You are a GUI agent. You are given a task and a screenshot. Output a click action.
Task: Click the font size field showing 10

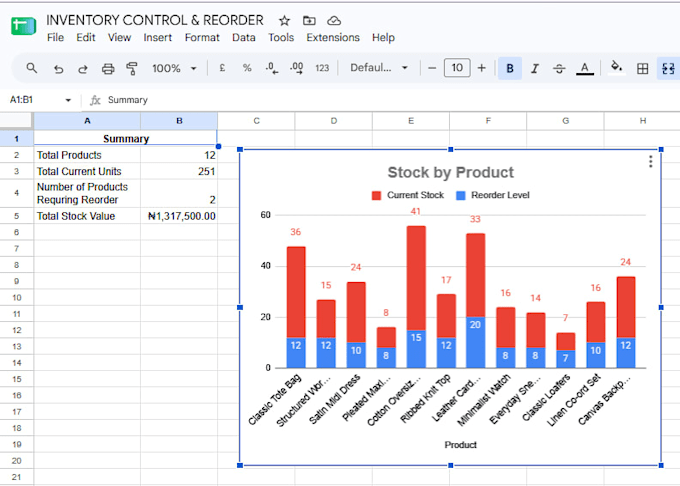pyautogui.click(x=457, y=68)
